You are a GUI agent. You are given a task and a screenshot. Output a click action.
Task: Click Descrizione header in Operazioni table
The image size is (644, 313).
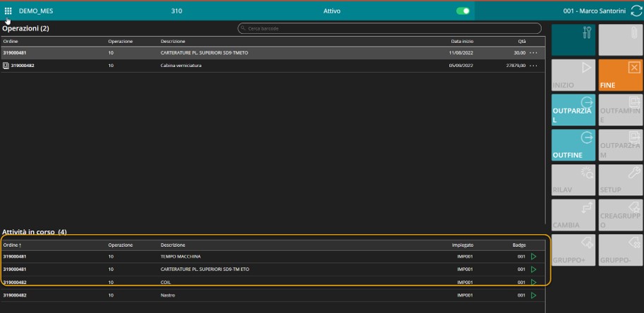173,42
